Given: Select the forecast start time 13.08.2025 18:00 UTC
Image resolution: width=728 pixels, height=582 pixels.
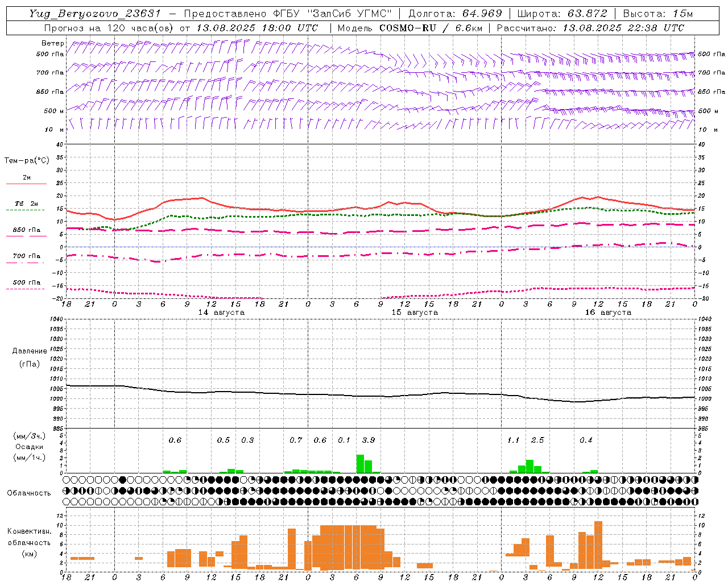Looking at the screenshot, I should click(x=257, y=28).
